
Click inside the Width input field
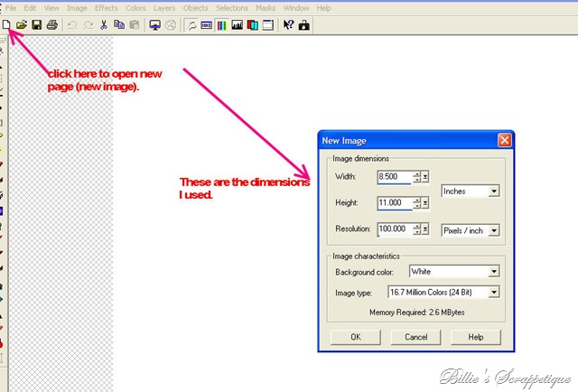pos(394,177)
